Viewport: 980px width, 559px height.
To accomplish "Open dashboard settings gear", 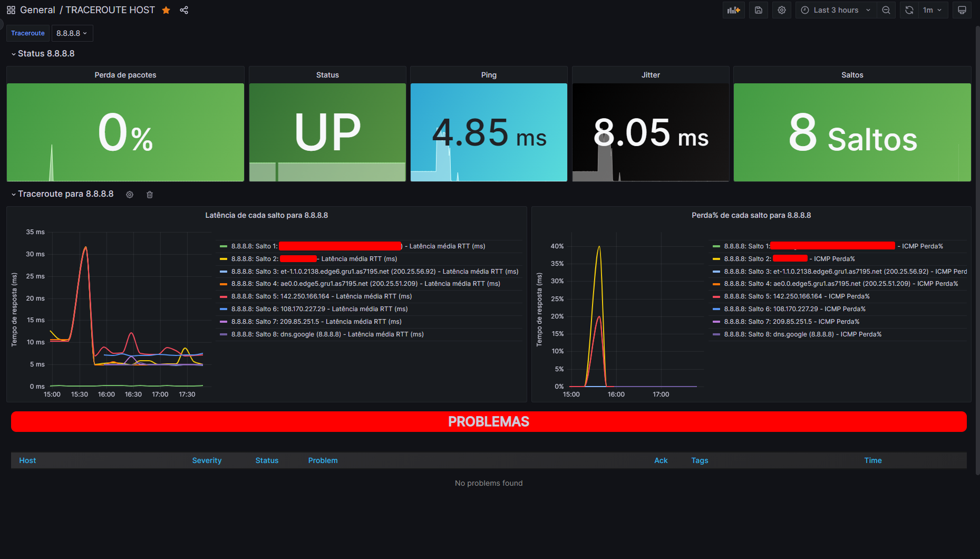I will (782, 10).
